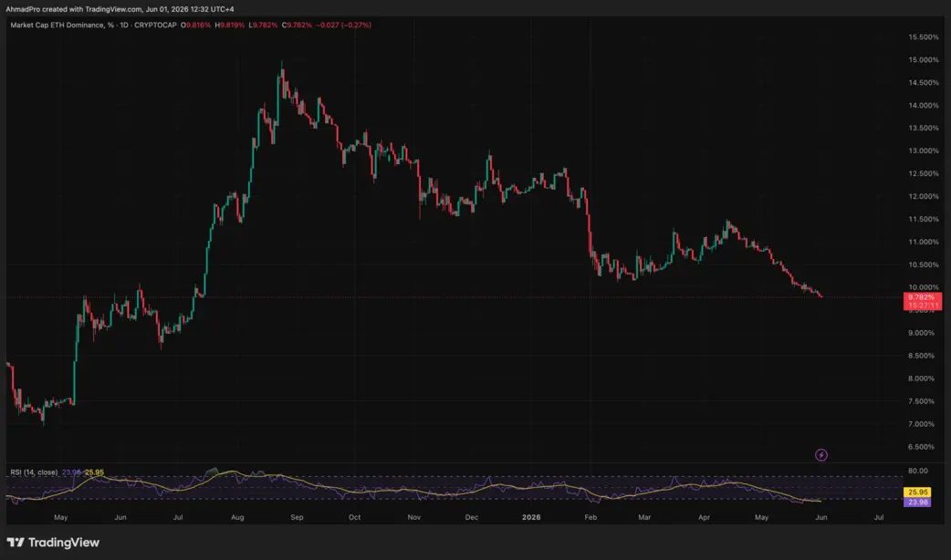Viewport: 951px width, 560px height.
Task: Click the 10.000% price axis label
Action: (923, 287)
